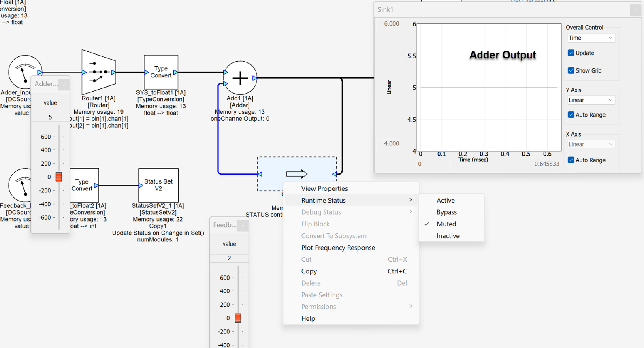
Task: Disable the Show Grid checkbox
Action: [571, 70]
